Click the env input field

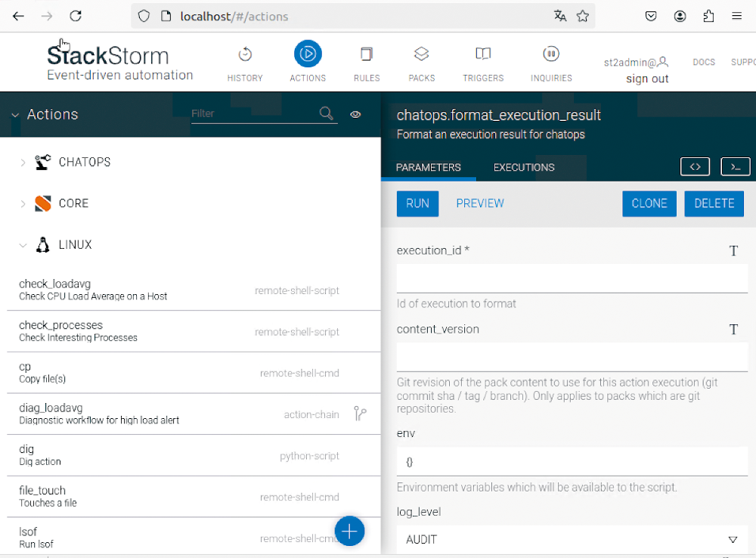point(572,461)
